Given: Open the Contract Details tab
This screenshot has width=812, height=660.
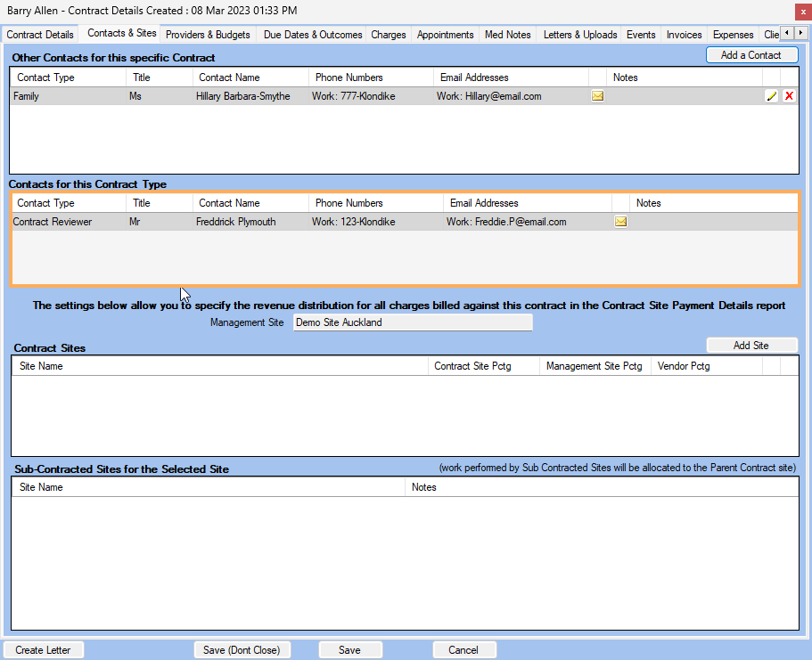Looking at the screenshot, I should pyautogui.click(x=41, y=35).
